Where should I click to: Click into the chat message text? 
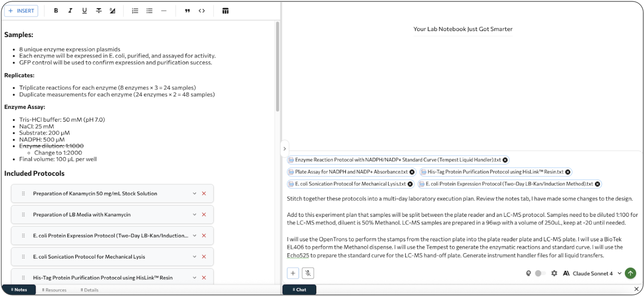pyautogui.click(x=462, y=227)
